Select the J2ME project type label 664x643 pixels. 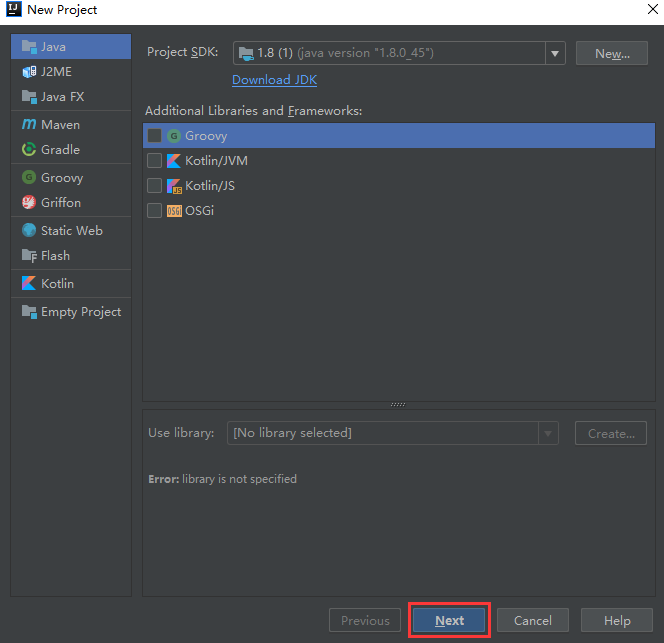[x=56, y=72]
